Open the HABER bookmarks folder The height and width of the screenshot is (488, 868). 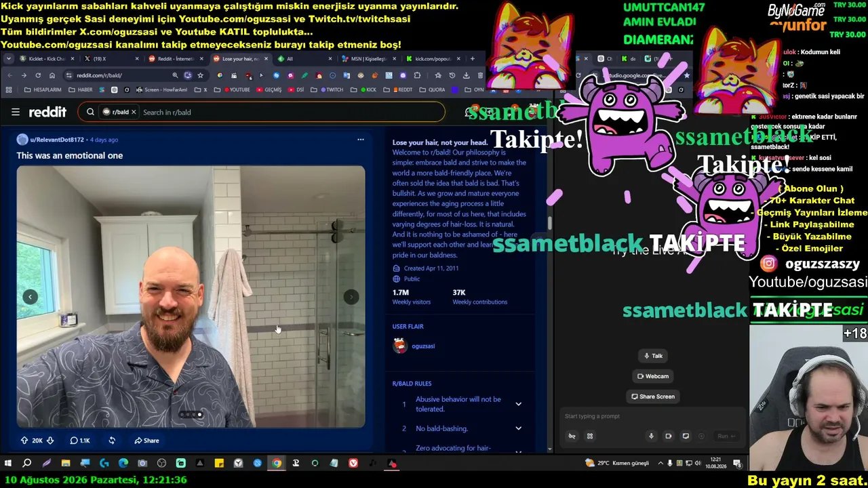(x=80, y=89)
